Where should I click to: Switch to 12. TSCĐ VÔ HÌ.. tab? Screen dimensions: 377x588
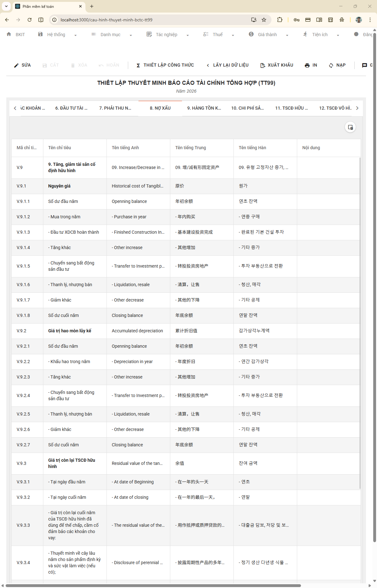[x=336, y=108]
